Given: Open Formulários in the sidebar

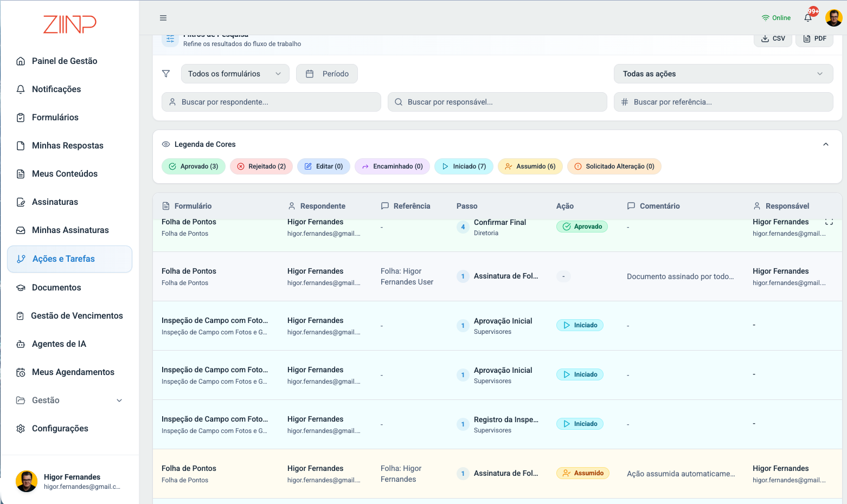Looking at the screenshot, I should (69, 117).
